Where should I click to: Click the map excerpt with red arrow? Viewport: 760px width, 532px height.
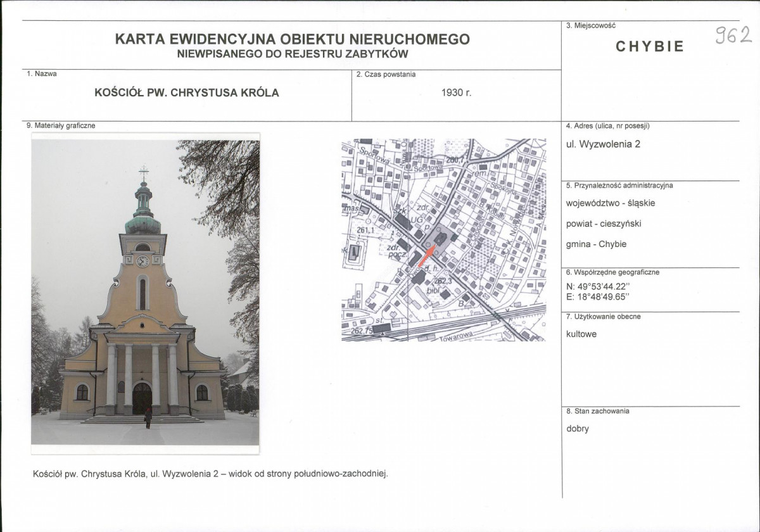click(443, 240)
